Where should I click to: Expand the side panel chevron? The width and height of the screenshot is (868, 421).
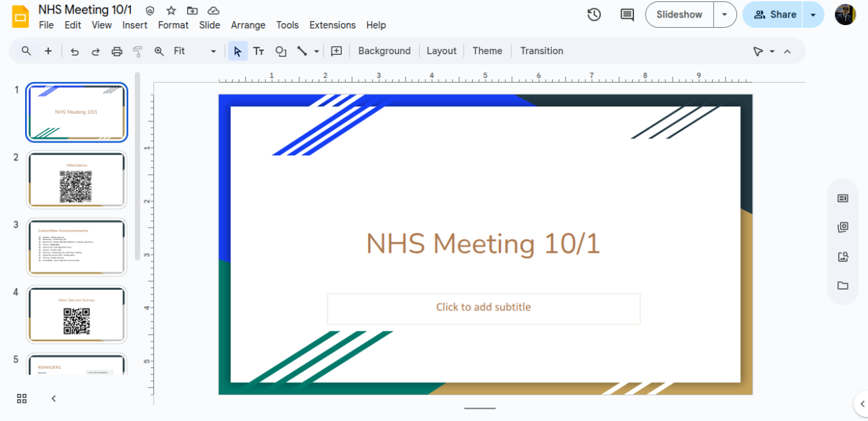click(861, 404)
